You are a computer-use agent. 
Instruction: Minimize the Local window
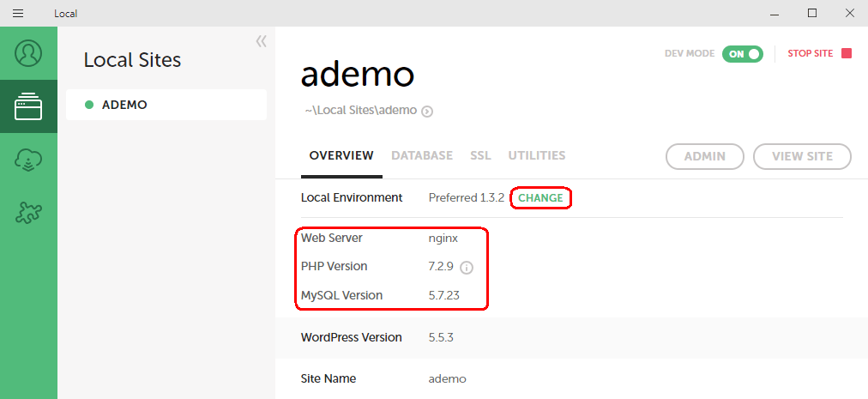pyautogui.click(x=774, y=14)
